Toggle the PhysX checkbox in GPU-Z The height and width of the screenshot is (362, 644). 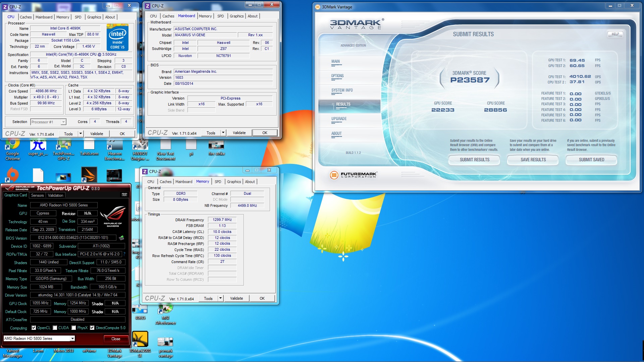pos(74,328)
